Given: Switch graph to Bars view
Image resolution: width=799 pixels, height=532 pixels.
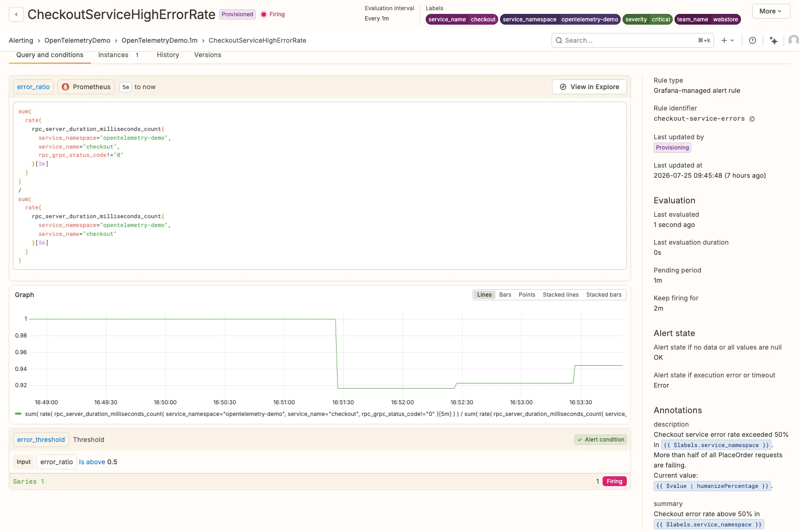Looking at the screenshot, I should 505,295.
